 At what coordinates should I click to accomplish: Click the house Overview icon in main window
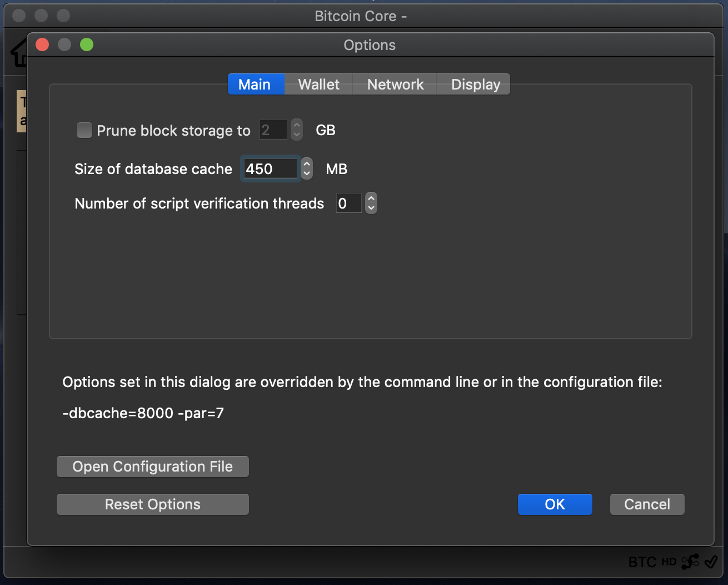[x=19, y=53]
